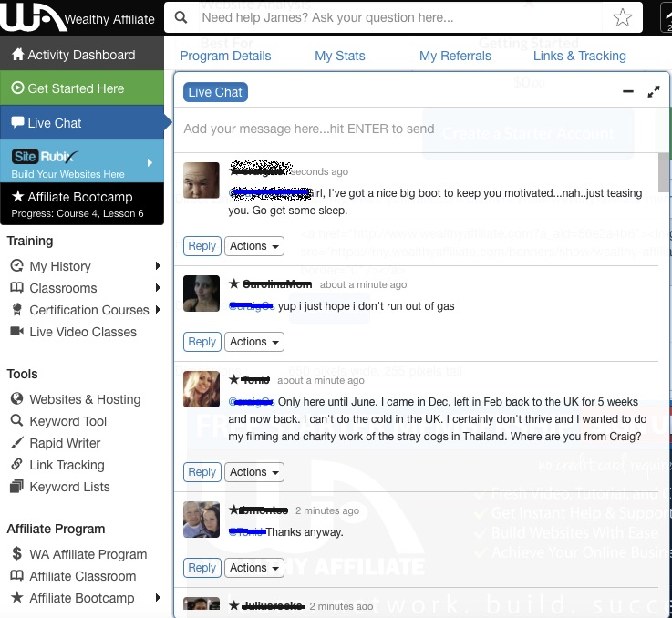Click the Keyword Lists stack icon
This screenshot has width=672, height=618.
[x=16, y=487]
